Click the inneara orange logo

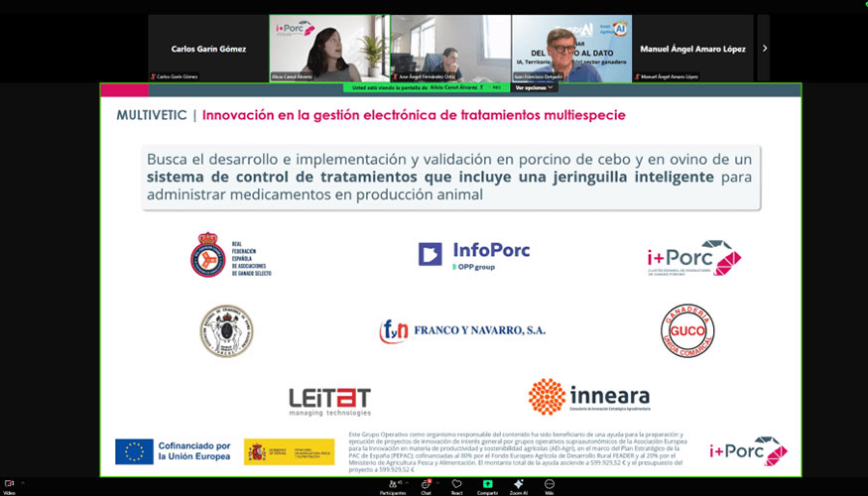(589, 397)
